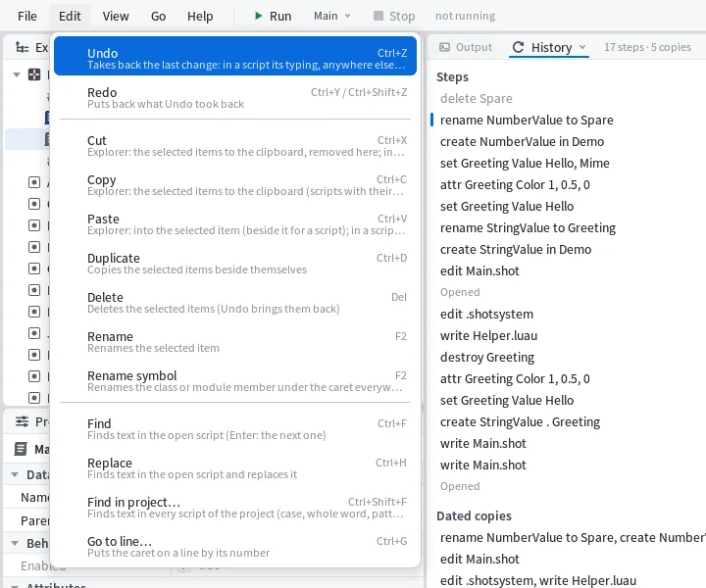Image resolution: width=706 pixels, height=588 pixels.
Task: Select step 'create StringValue . Greeting'
Action: tap(520, 422)
